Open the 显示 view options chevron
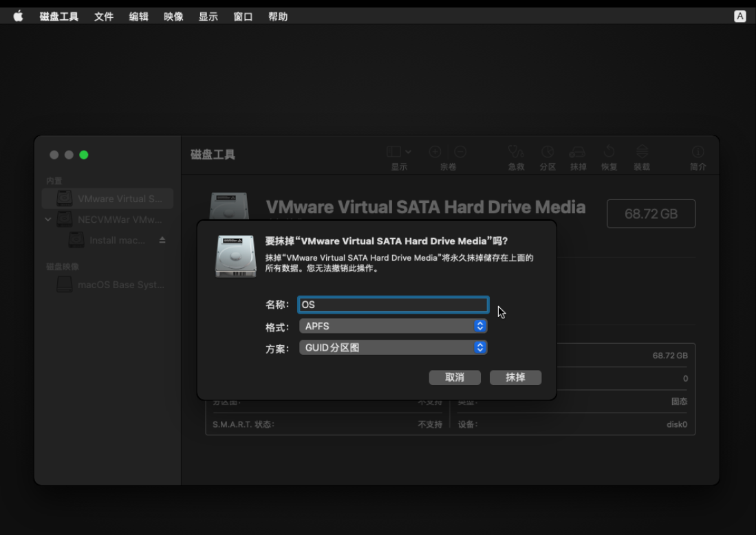The width and height of the screenshot is (756, 535). 409,152
